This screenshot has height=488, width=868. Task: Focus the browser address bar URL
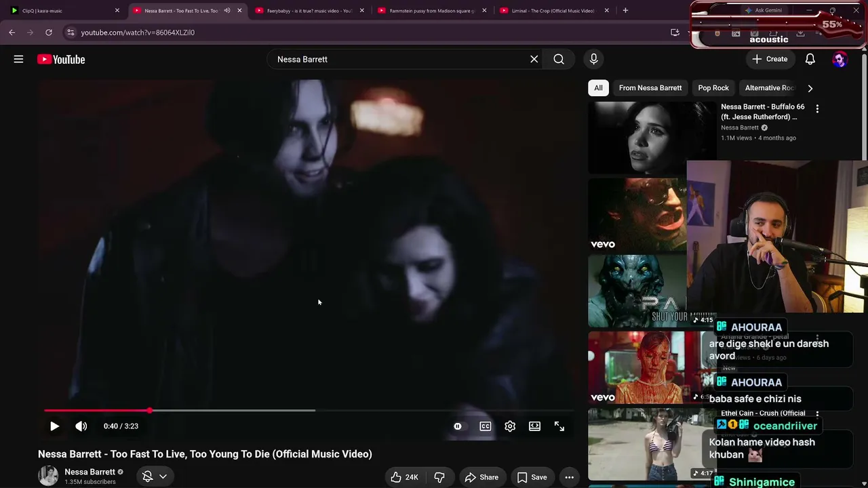tap(138, 33)
